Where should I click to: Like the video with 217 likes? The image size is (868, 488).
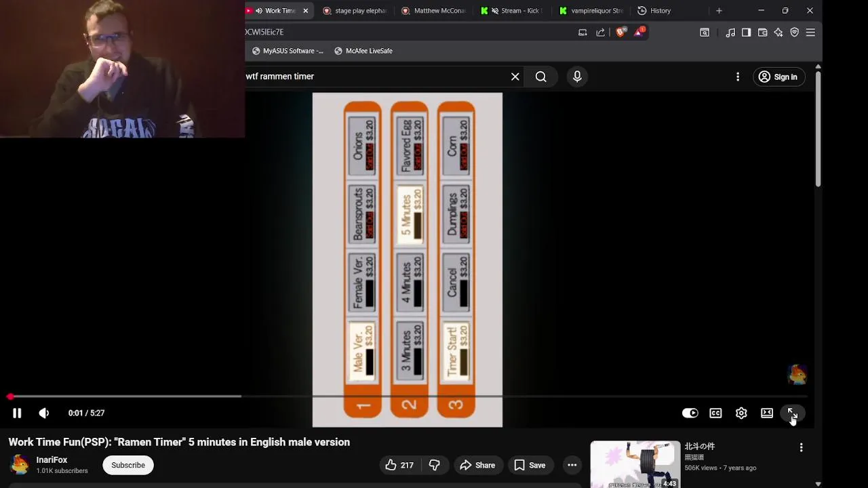tap(399, 465)
